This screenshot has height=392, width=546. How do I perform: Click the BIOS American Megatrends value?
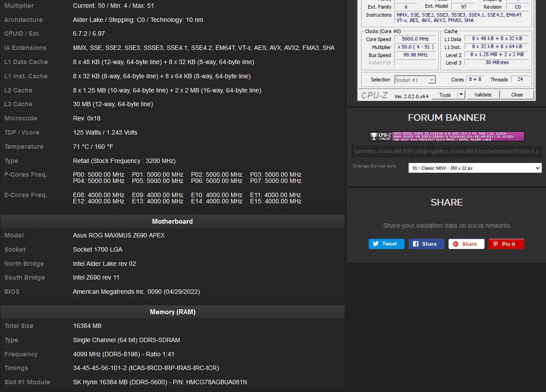[136, 291]
